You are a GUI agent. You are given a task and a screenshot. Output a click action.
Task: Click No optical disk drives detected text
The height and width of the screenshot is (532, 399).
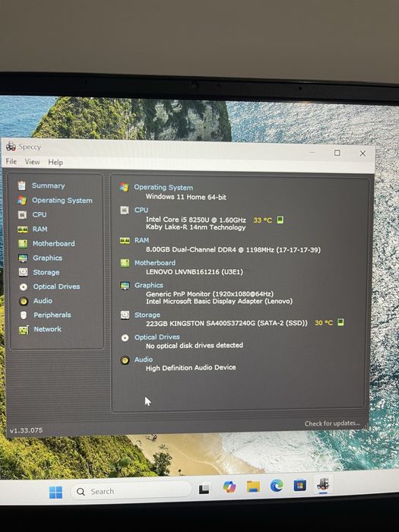tap(195, 345)
